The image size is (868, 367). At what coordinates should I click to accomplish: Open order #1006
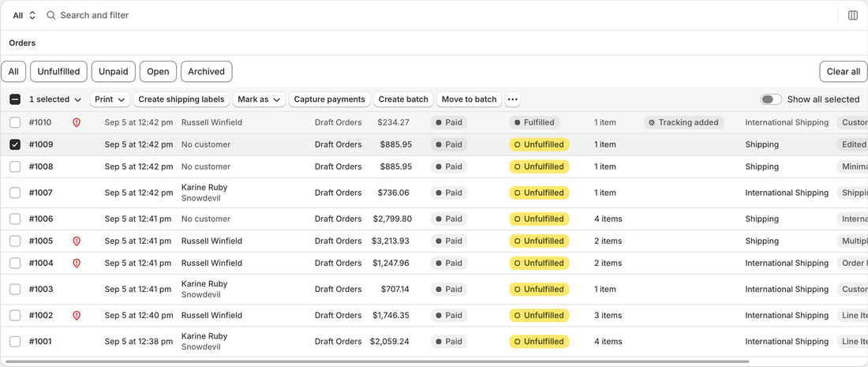[x=41, y=219]
